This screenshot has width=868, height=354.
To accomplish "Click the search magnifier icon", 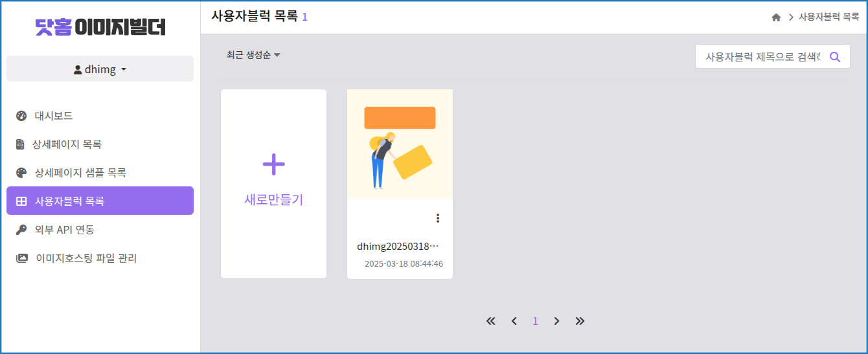I will [x=835, y=57].
